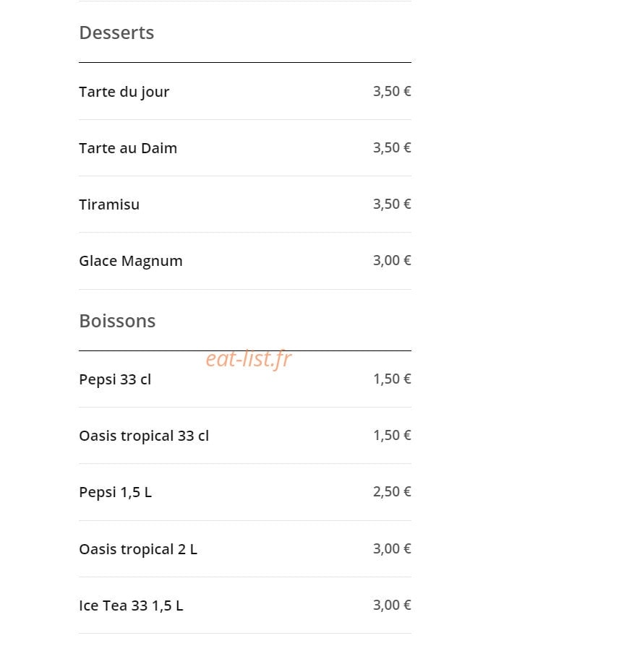This screenshot has width=637, height=672.
Task: Choose Tiramisu from the desserts list
Action: (109, 204)
